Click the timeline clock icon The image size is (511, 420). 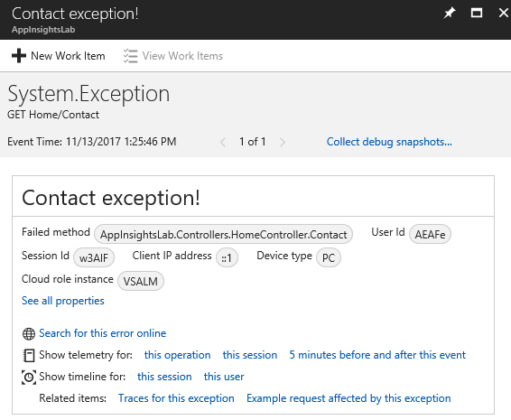coord(29,377)
